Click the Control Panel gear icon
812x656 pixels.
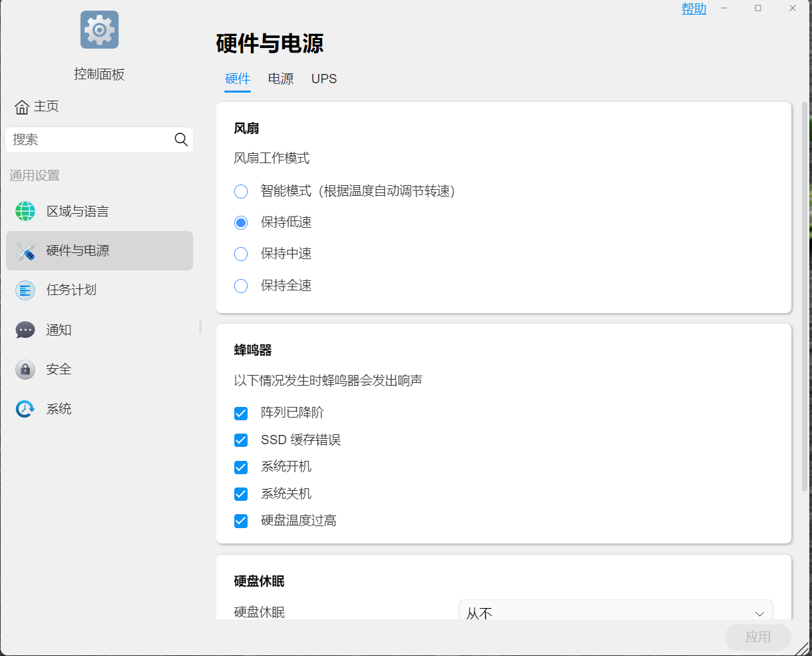(x=99, y=30)
